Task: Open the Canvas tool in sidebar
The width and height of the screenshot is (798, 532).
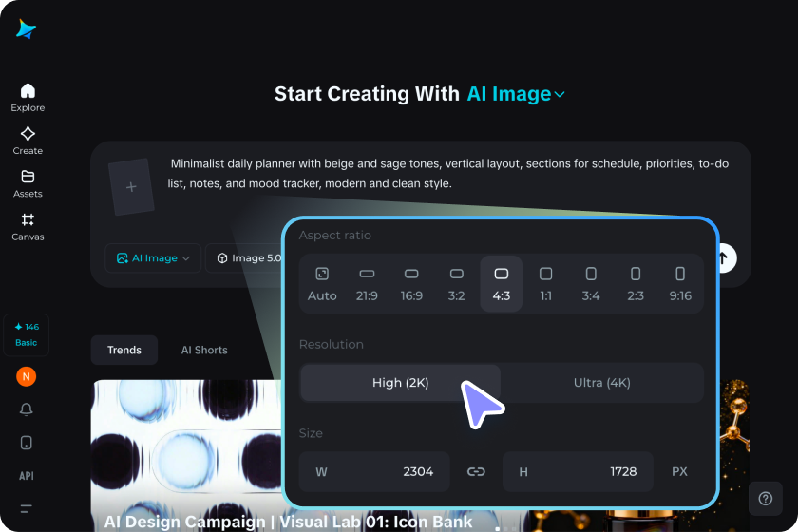Action: pyautogui.click(x=28, y=226)
